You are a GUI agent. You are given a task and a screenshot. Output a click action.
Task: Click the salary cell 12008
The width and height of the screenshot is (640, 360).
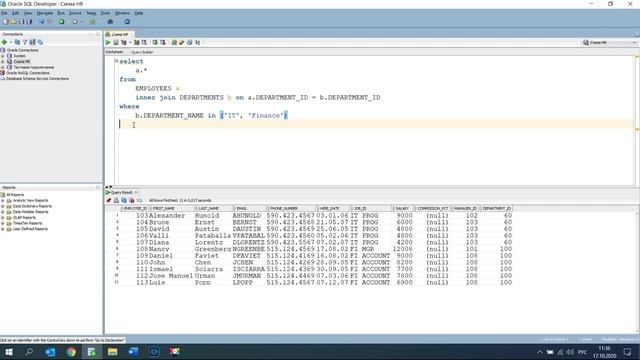[402, 249]
